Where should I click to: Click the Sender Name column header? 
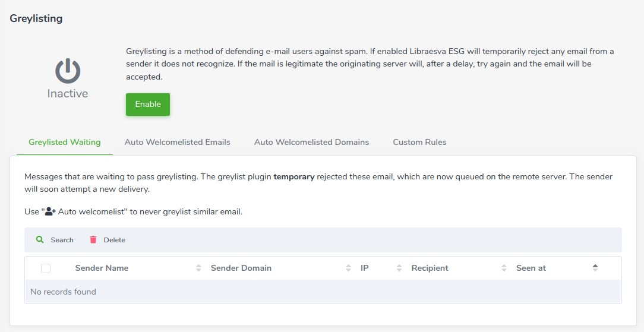(102, 268)
